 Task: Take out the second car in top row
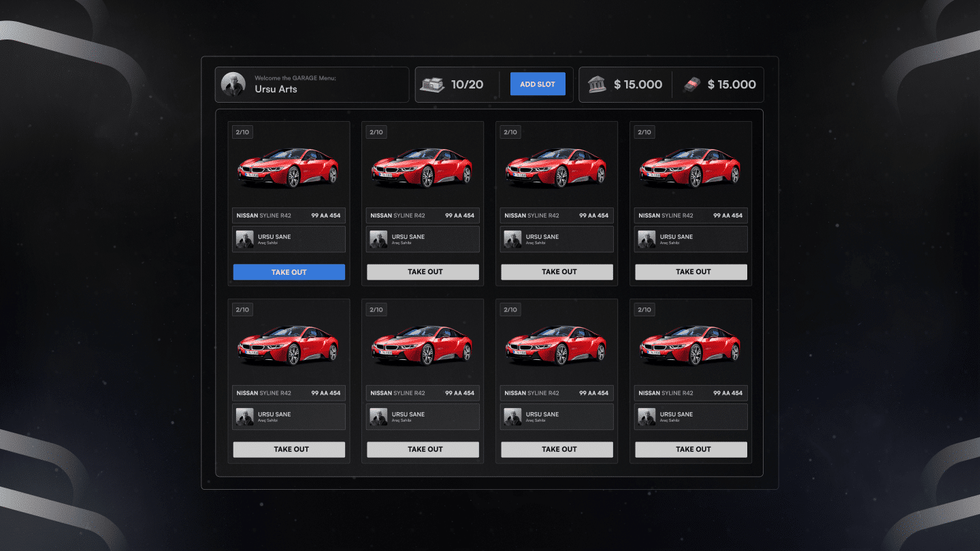pos(423,272)
